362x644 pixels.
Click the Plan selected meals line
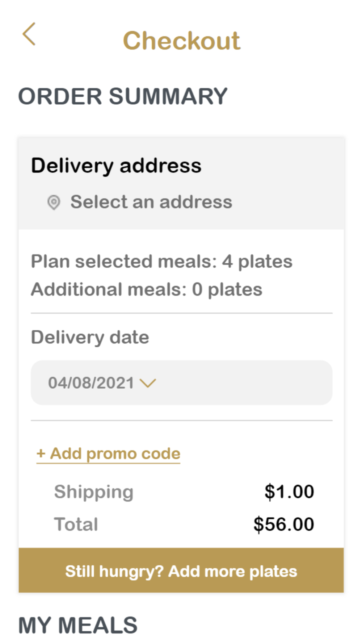point(161,262)
